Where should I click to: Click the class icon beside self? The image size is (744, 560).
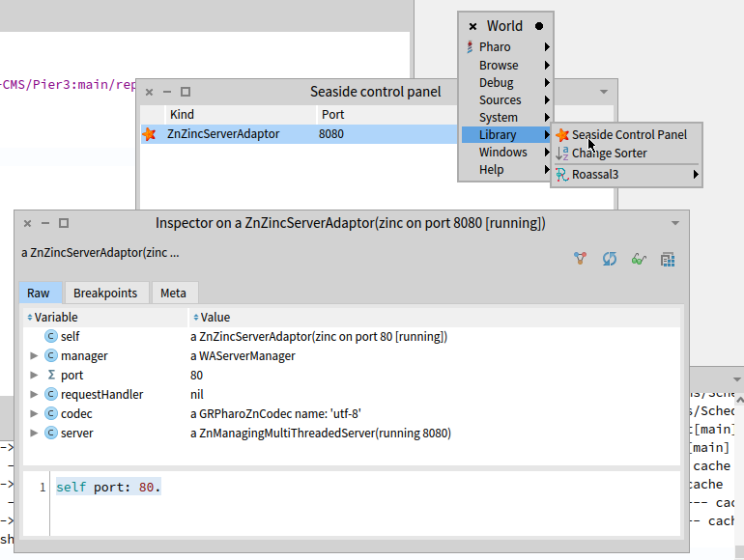pos(51,336)
